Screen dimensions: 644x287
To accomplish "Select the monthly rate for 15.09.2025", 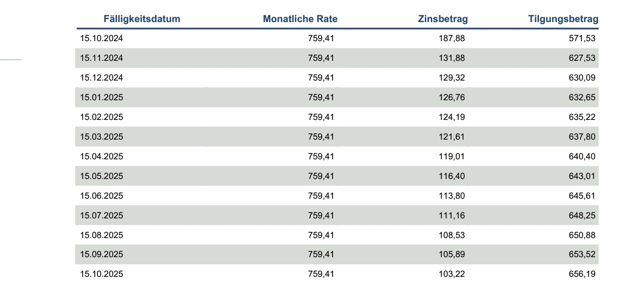I will point(321,255).
